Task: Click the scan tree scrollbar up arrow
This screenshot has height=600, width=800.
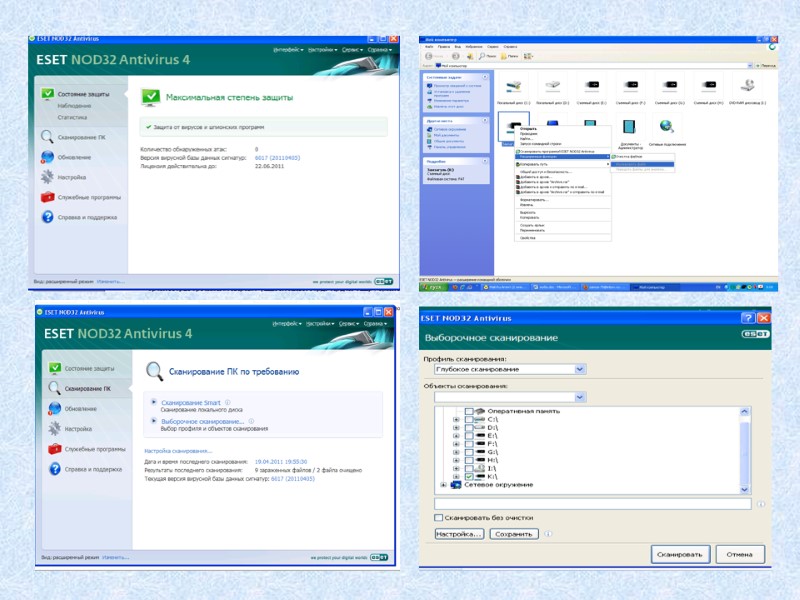Action: 744,411
